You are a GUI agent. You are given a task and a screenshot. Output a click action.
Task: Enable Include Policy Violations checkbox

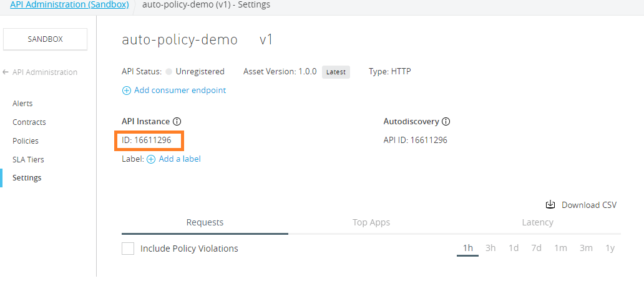click(x=128, y=249)
